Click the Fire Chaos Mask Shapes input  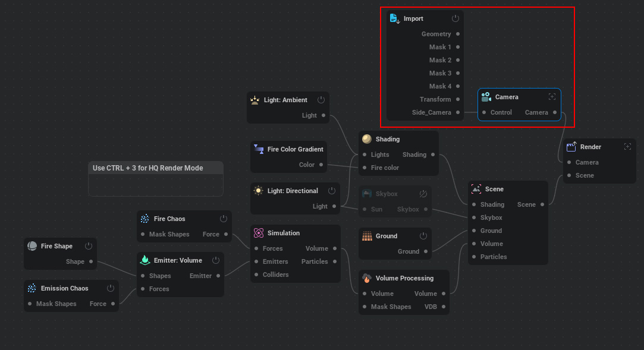tap(143, 234)
